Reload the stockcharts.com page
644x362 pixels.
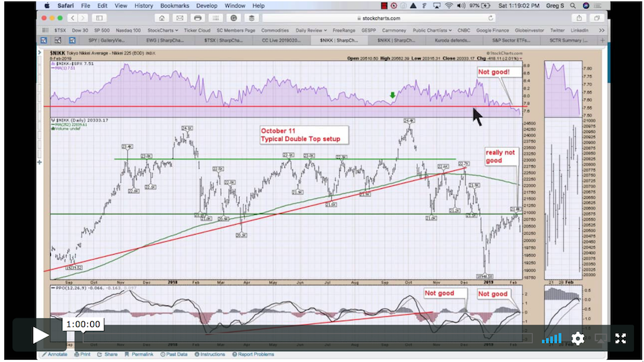[490, 18]
